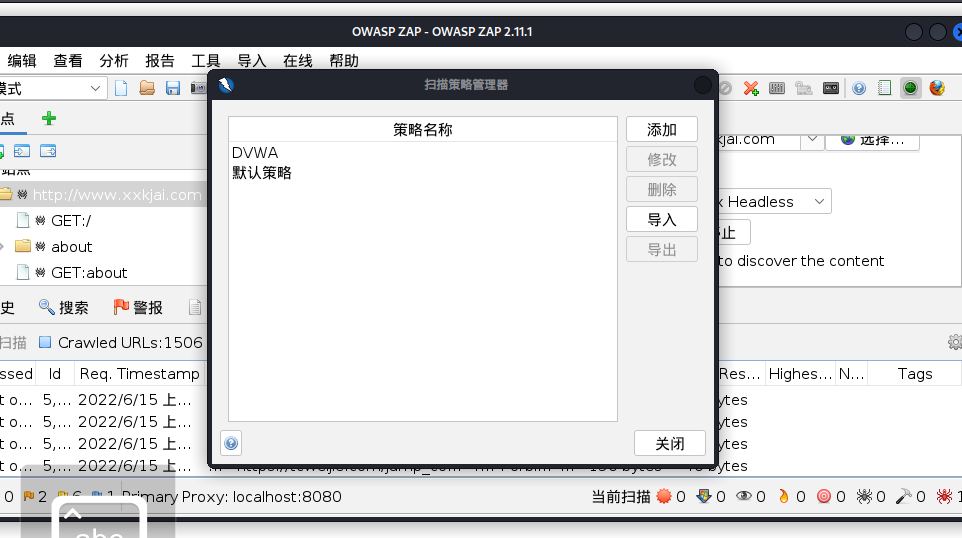Select the DVWA policy row

click(x=423, y=153)
